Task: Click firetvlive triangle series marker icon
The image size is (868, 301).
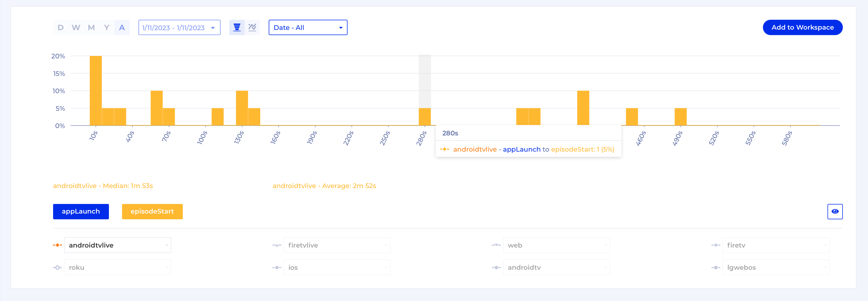Action: pyautogui.click(x=277, y=245)
